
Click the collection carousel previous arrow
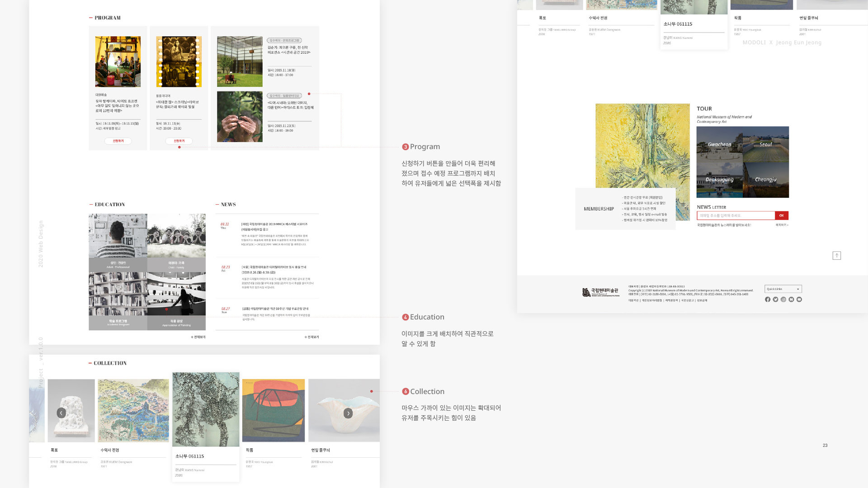[61, 413]
